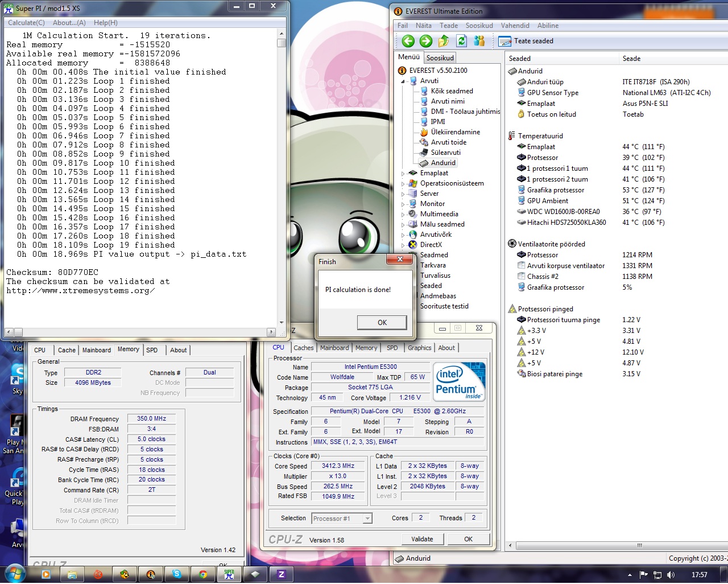Click the volume icon in system tray
The image size is (728, 584).
[x=671, y=575]
